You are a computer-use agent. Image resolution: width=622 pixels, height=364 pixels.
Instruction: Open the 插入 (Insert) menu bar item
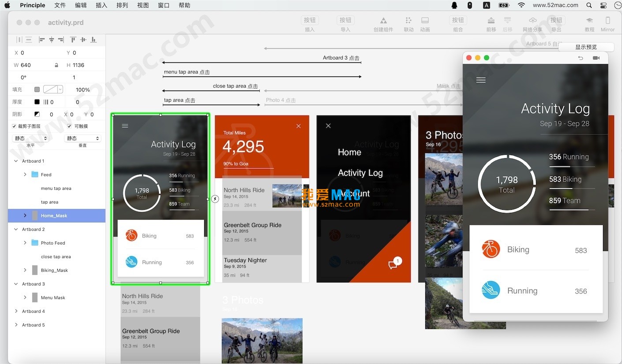tap(101, 5)
